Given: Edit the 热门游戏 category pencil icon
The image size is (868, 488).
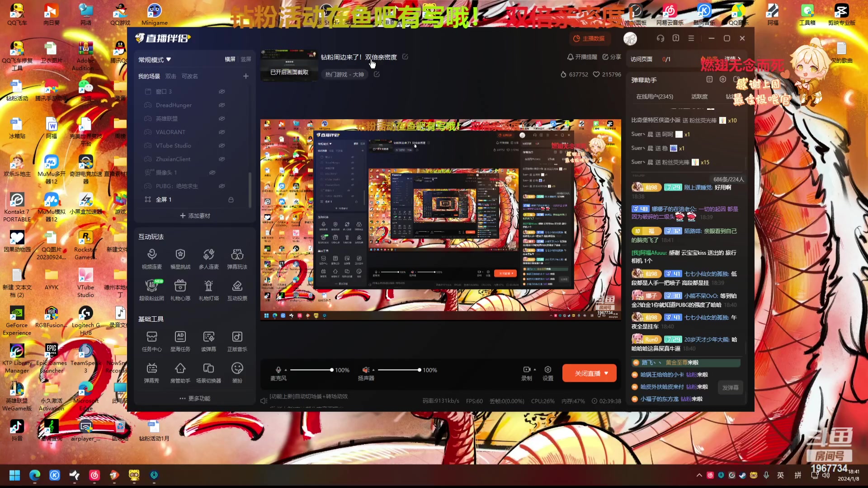Looking at the screenshot, I should [x=377, y=74].
